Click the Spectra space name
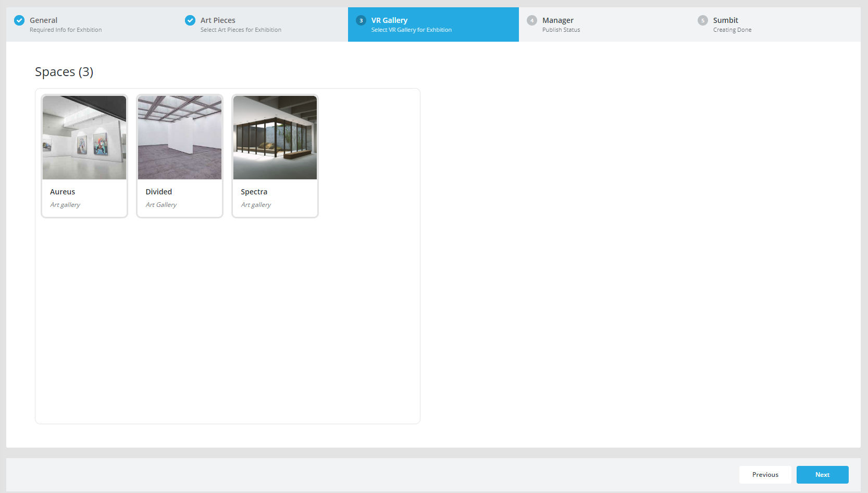This screenshot has height=493, width=868. point(254,192)
